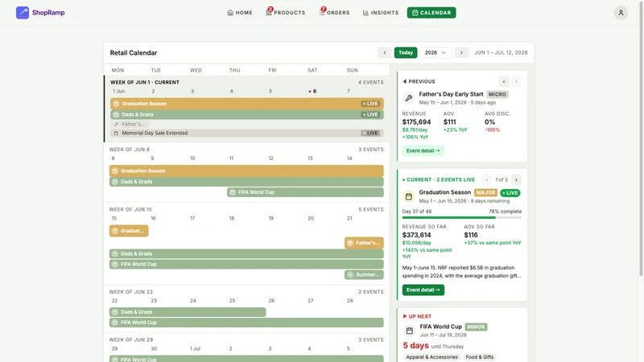The height and width of the screenshot is (362, 644).
Task: Select the Apparel & Accessories tag
Action: coord(431,357)
